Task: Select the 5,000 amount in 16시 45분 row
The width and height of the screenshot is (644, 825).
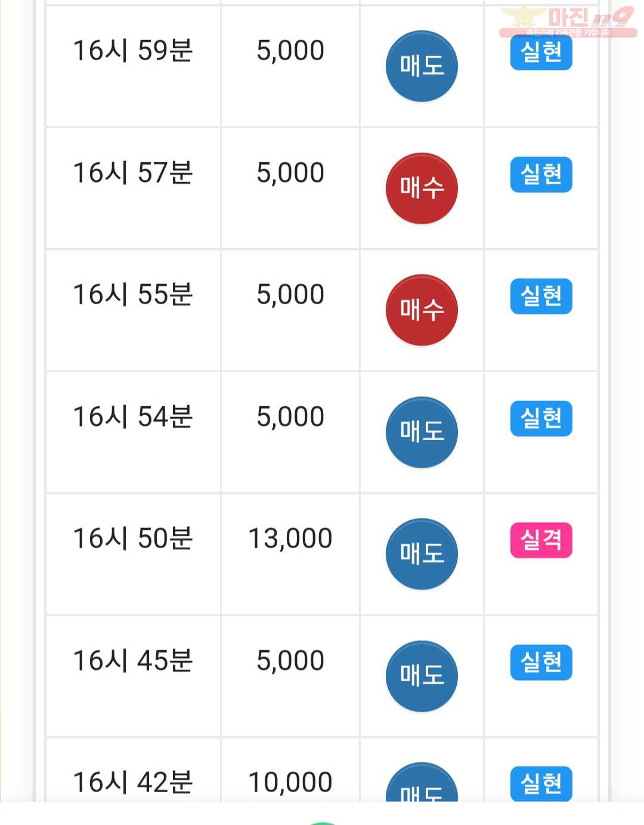Action: pyautogui.click(x=290, y=661)
